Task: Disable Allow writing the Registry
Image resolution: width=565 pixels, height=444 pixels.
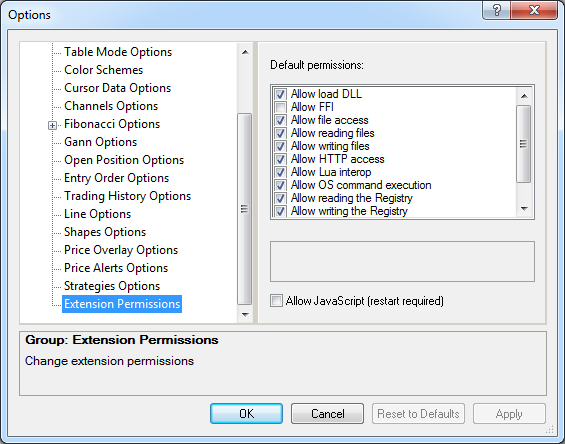Action: coord(280,211)
